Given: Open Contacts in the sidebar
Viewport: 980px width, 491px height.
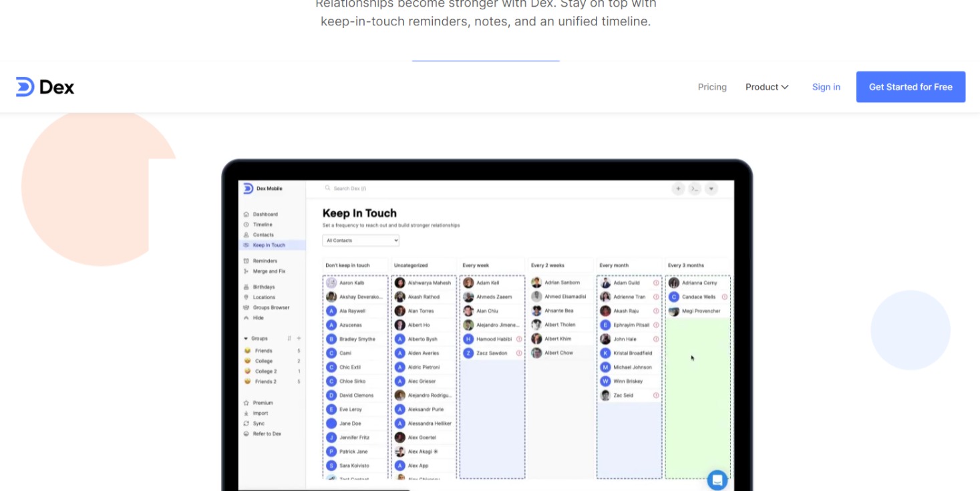Looking at the screenshot, I should (263, 235).
